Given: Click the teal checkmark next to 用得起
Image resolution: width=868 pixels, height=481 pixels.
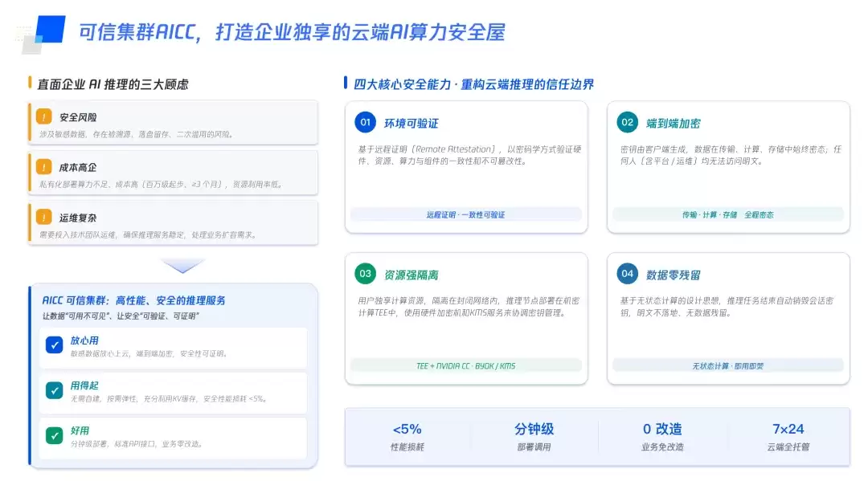Looking at the screenshot, I should (x=55, y=390).
